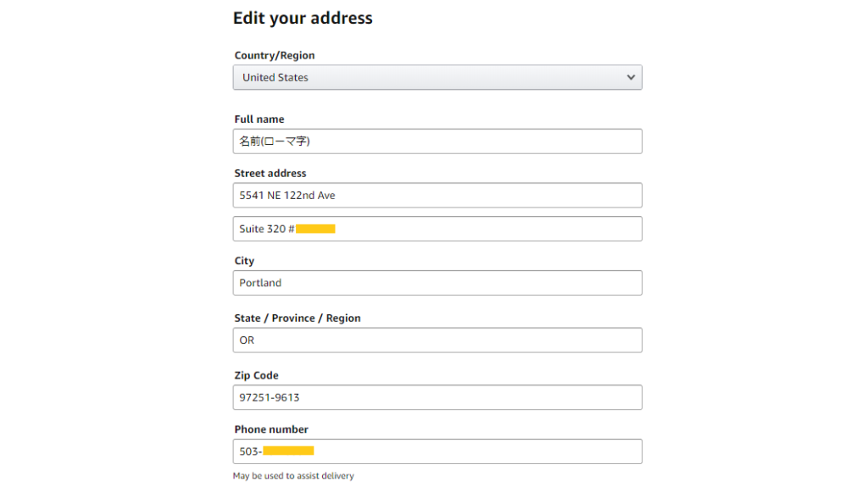The width and height of the screenshot is (868, 487).
Task: Click the "Zip Code" label
Action: [256, 375]
